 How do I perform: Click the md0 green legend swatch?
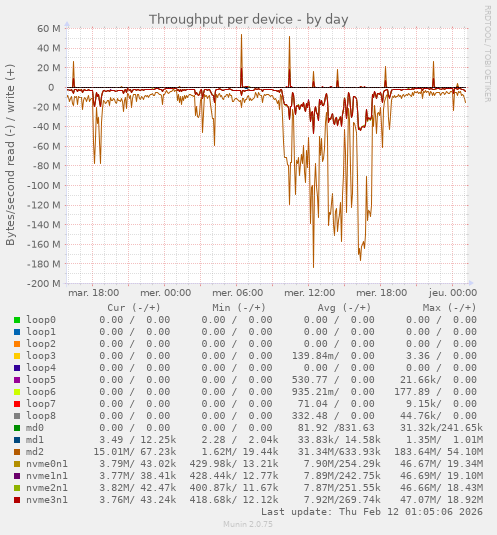17,428
